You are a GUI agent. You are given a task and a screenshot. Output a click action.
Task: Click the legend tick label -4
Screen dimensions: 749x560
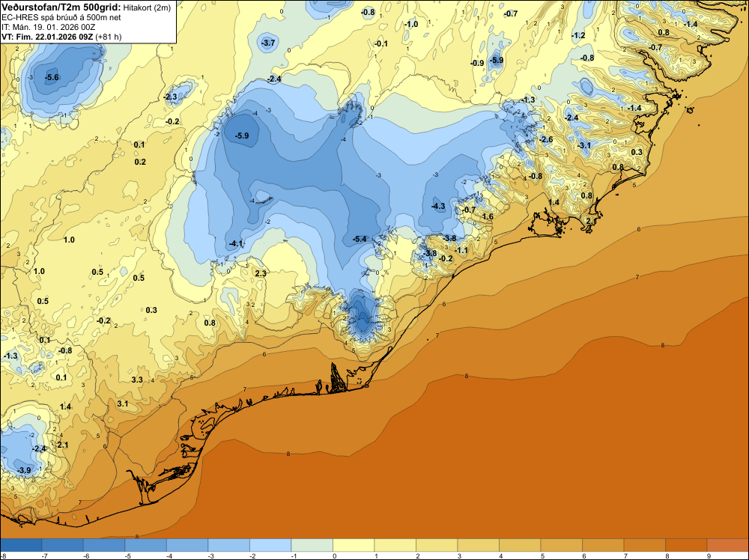169,556
